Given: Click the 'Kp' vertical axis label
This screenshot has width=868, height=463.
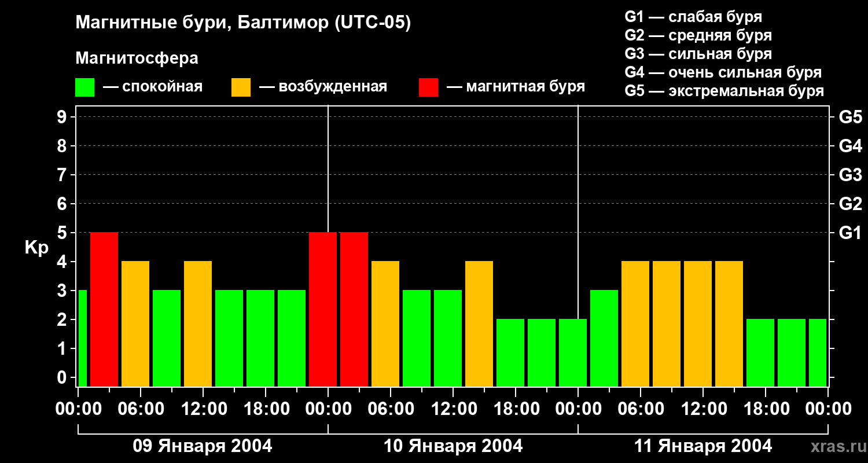Looking at the screenshot, I should pyautogui.click(x=36, y=248).
